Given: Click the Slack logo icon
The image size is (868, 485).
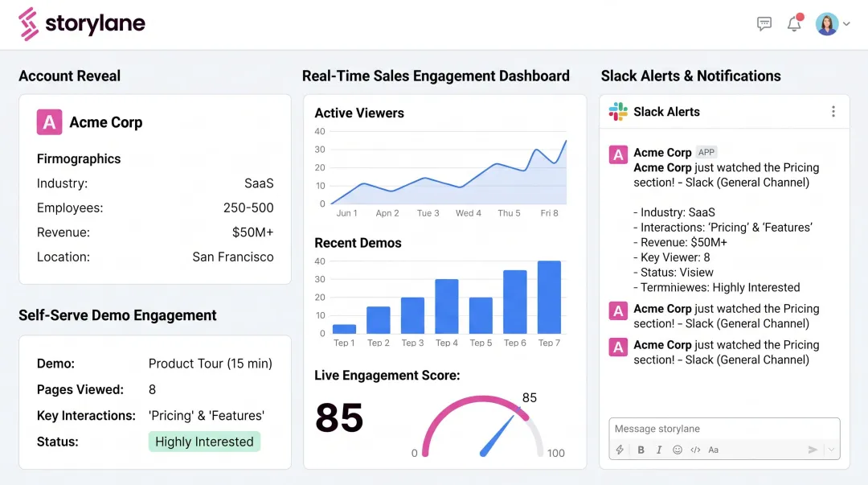Looking at the screenshot, I should pos(618,112).
